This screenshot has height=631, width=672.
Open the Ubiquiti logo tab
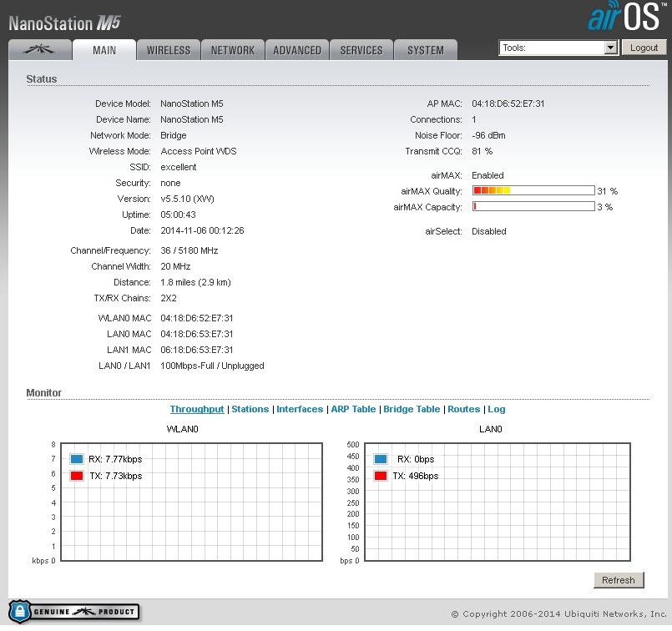coord(40,50)
